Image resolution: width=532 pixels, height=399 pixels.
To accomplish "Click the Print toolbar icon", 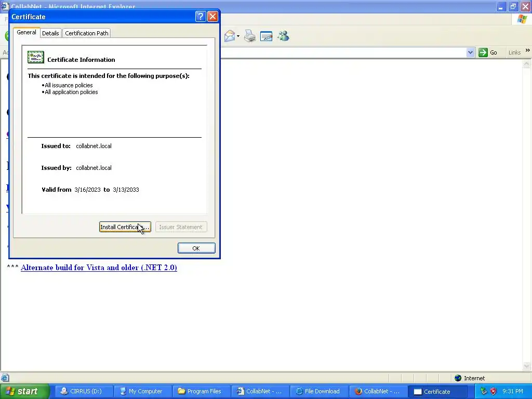I will pyautogui.click(x=250, y=36).
